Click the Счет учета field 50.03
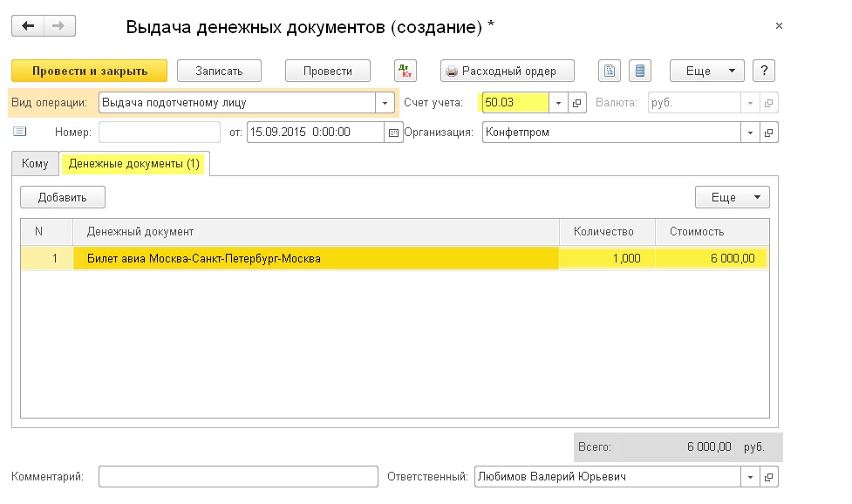Viewport: 852px width, 504px height. (515, 103)
